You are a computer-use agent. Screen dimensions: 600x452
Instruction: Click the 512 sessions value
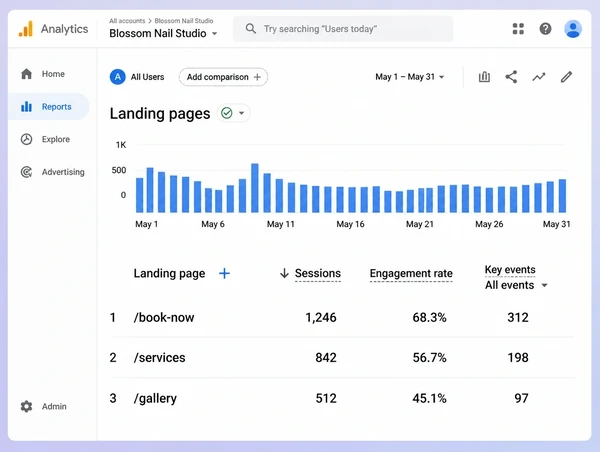(326, 398)
